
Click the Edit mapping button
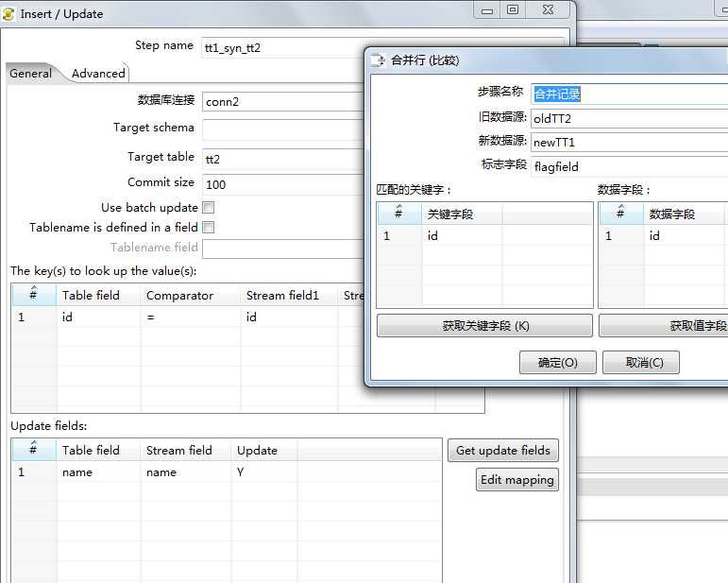coord(517,479)
